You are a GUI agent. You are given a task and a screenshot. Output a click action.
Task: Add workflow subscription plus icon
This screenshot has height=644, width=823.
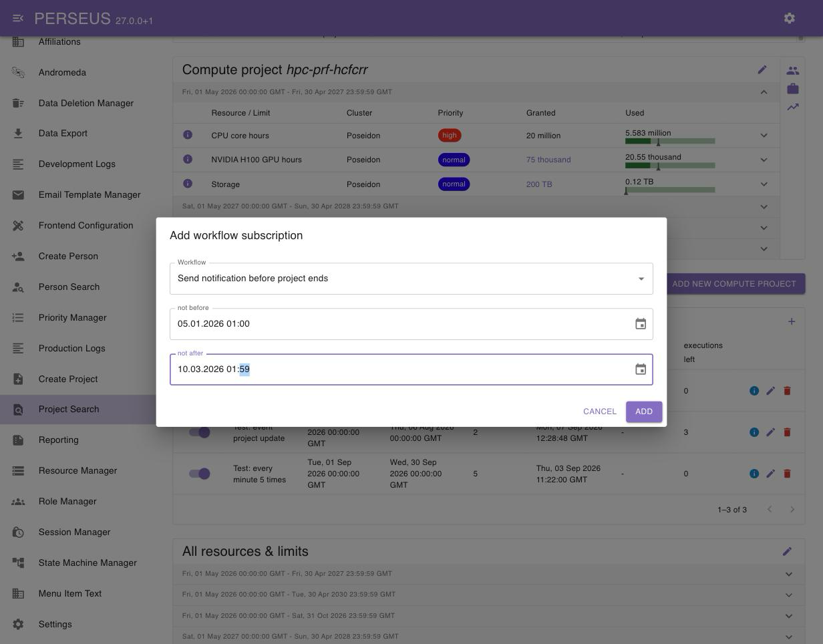(x=792, y=321)
